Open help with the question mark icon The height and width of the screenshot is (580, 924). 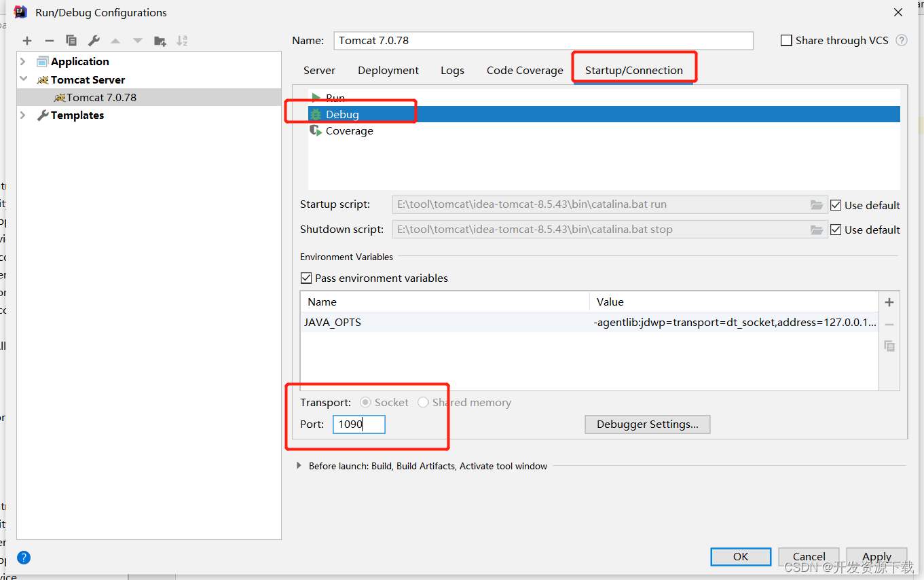click(x=23, y=558)
